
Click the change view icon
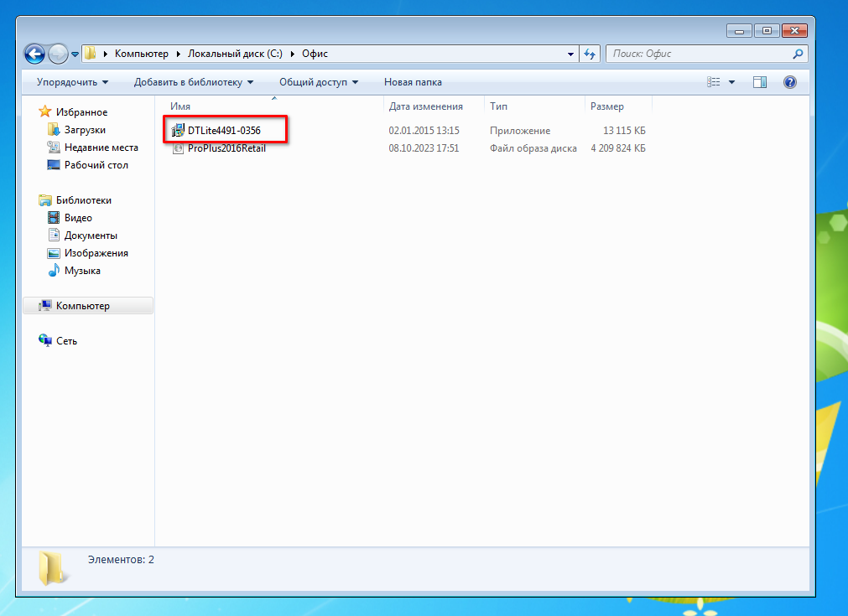click(714, 82)
